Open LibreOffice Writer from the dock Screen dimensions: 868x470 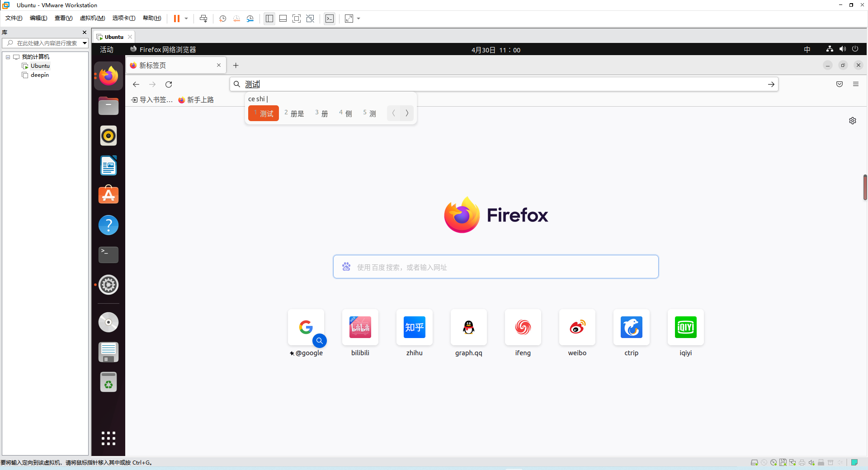click(108, 165)
